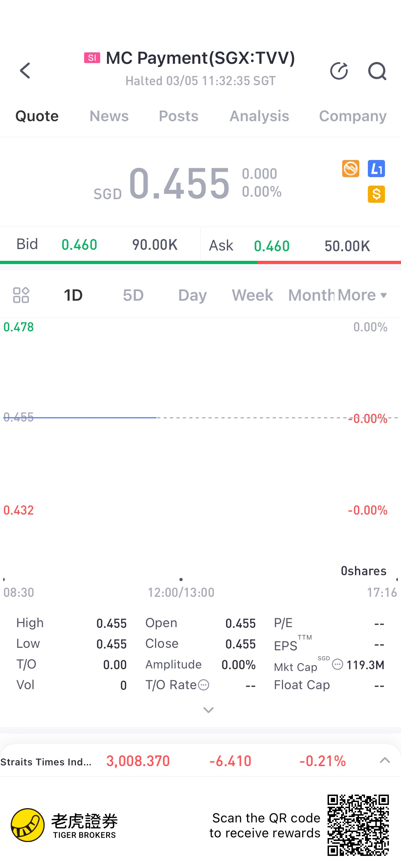Tap the back arrow icon
Viewport: 401px width, 868px height.
click(x=25, y=71)
